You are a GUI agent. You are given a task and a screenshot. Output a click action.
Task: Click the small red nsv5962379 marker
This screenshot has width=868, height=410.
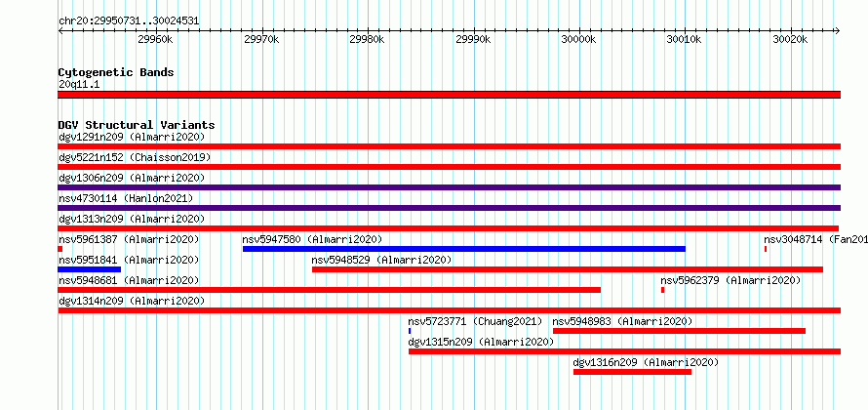(662, 290)
